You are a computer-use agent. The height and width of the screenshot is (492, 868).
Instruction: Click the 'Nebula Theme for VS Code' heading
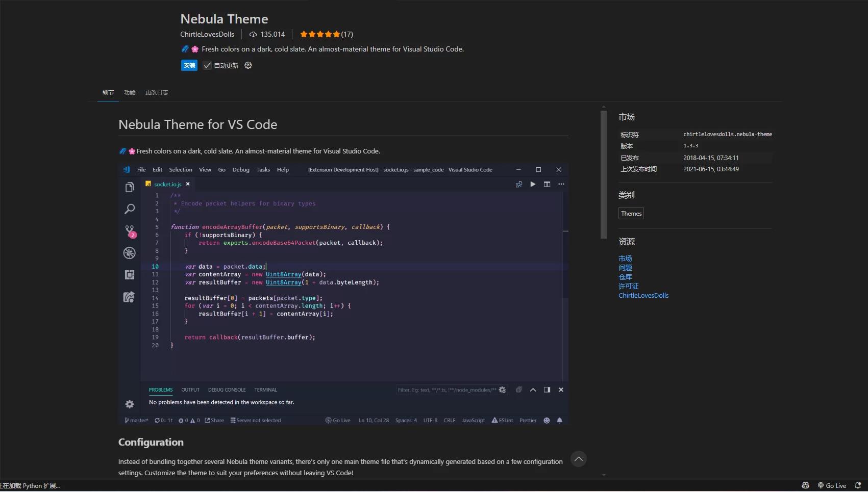[198, 124]
